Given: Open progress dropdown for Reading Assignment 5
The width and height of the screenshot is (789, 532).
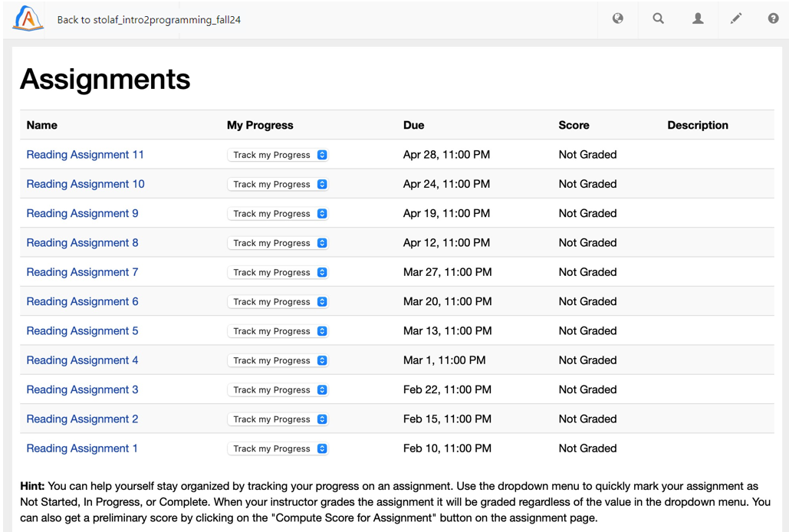Looking at the screenshot, I should (278, 331).
